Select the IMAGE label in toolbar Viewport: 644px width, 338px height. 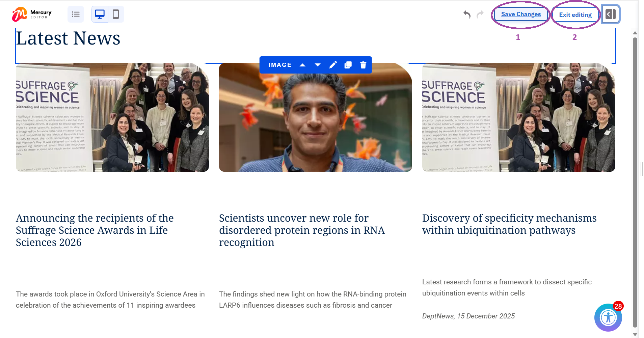click(x=280, y=65)
